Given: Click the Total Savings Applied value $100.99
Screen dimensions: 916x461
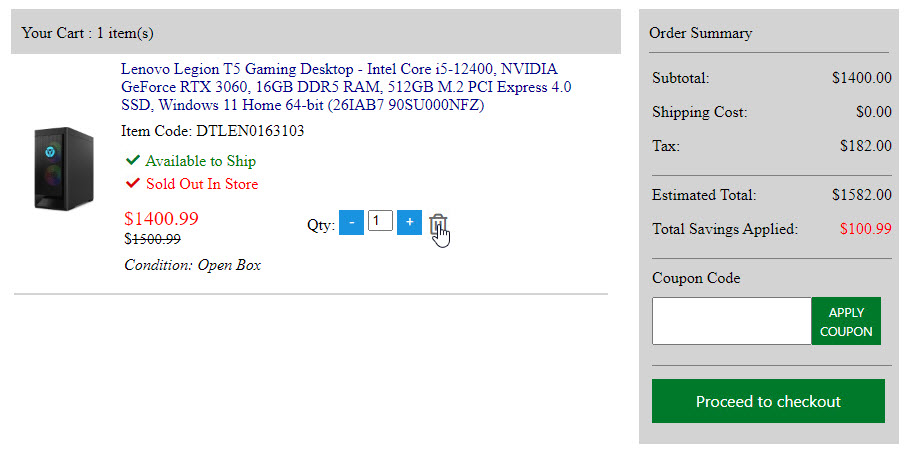Looking at the screenshot, I should coord(865,229).
